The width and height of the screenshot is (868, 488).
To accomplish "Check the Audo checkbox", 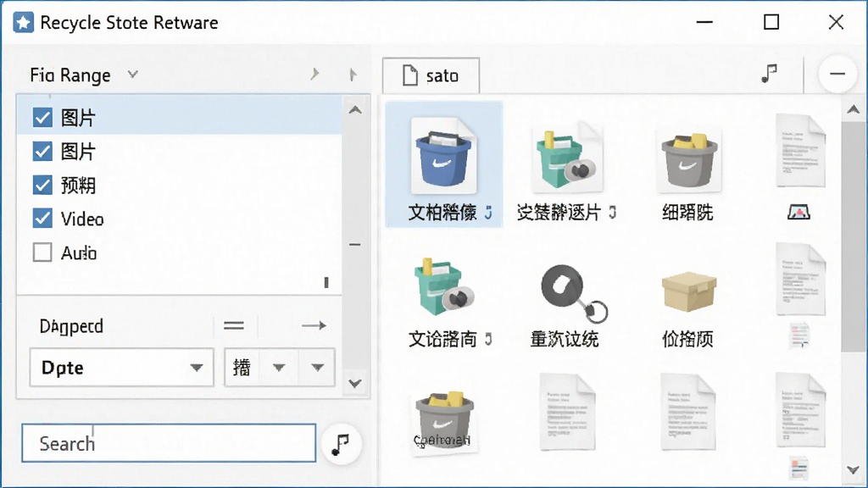I will (x=42, y=252).
